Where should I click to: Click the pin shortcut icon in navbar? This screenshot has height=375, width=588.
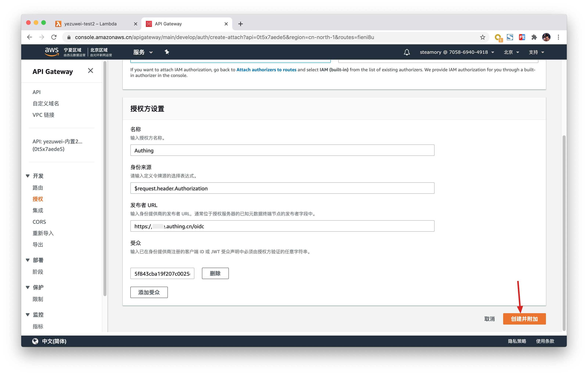(167, 52)
